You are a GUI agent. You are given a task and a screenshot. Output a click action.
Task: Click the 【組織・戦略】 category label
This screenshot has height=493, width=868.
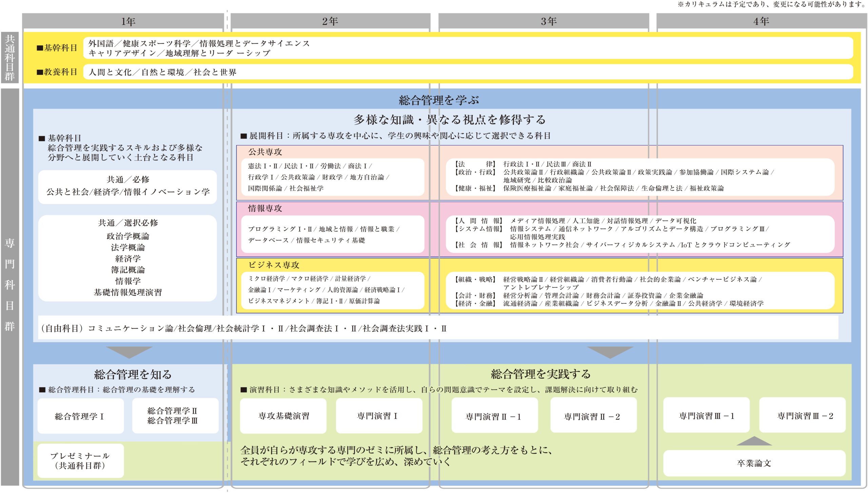tap(475, 280)
